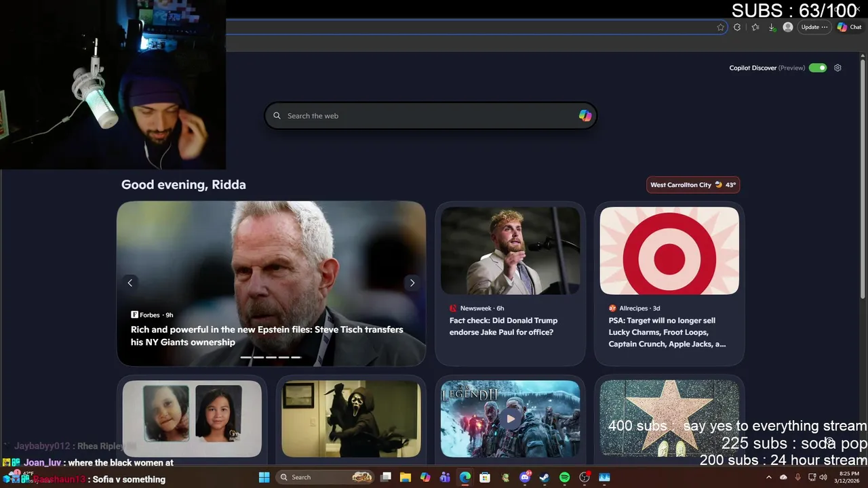
Task: Open the volume speaker tray icon
Action: [823, 477]
